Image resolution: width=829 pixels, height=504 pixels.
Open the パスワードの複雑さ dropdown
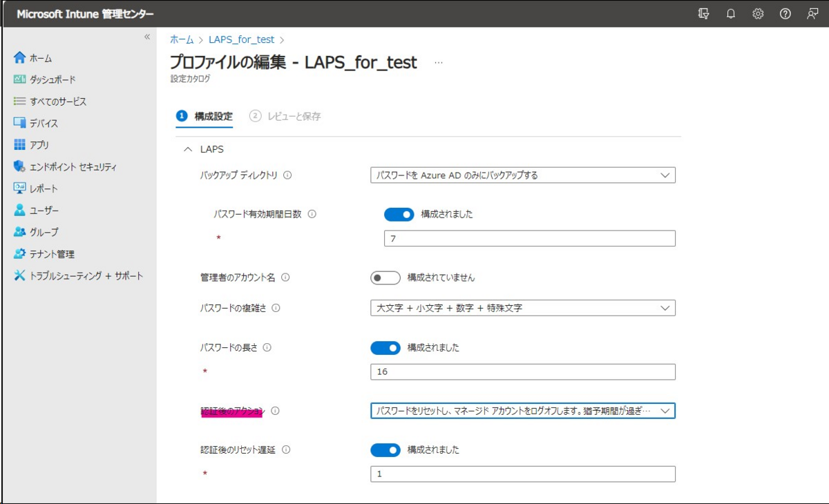coord(523,308)
